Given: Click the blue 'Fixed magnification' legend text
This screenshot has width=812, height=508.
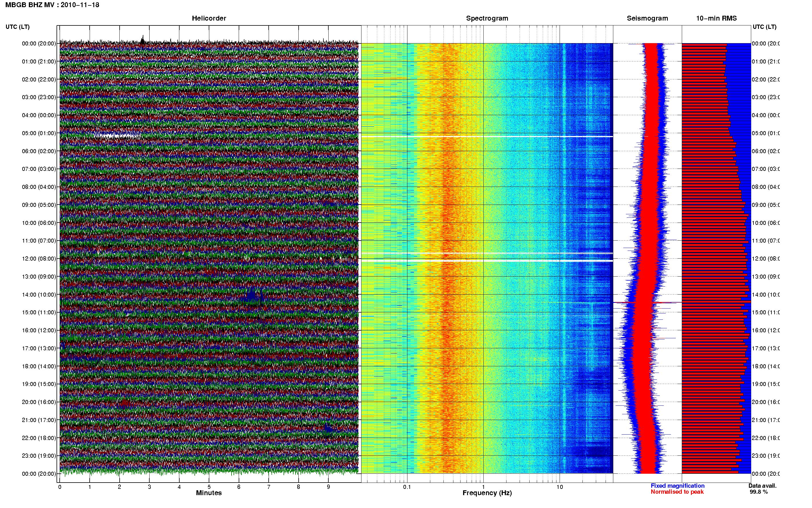Looking at the screenshot, I should coord(678,486).
